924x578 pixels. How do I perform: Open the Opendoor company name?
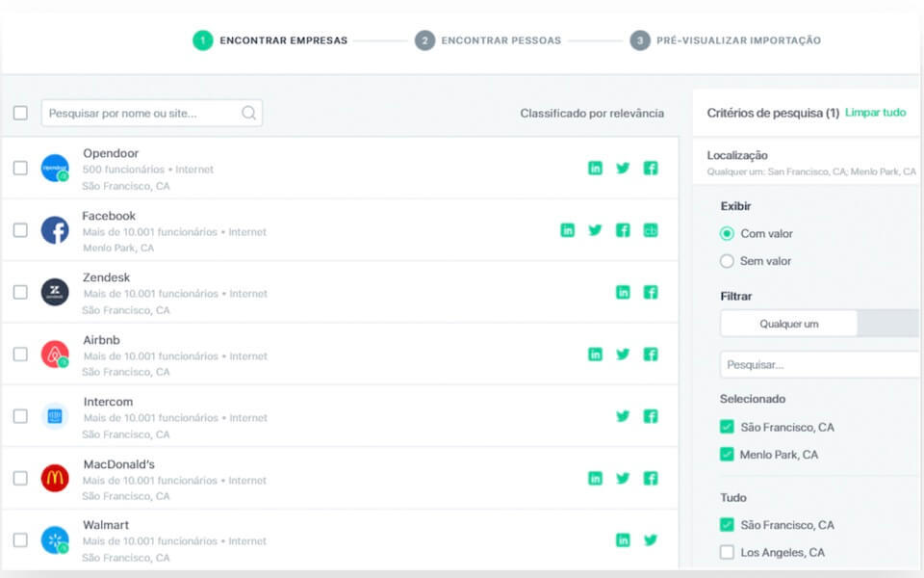tap(111, 153)
